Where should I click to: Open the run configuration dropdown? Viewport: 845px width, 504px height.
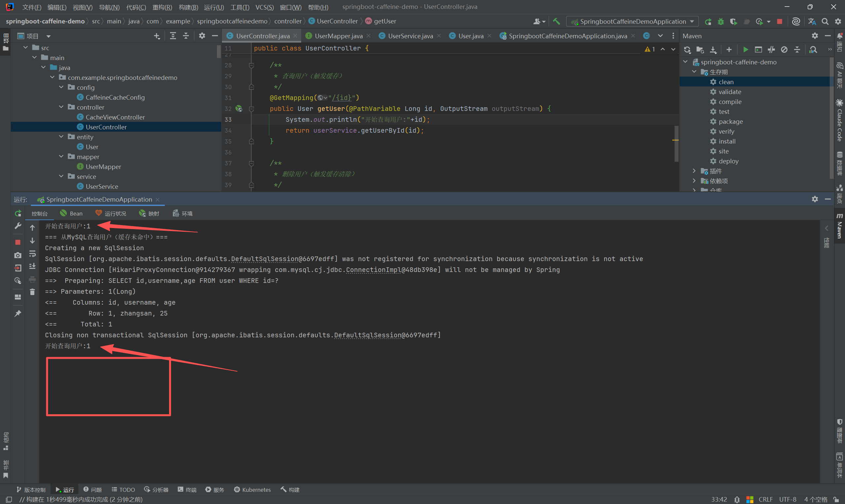click(632, 22)
